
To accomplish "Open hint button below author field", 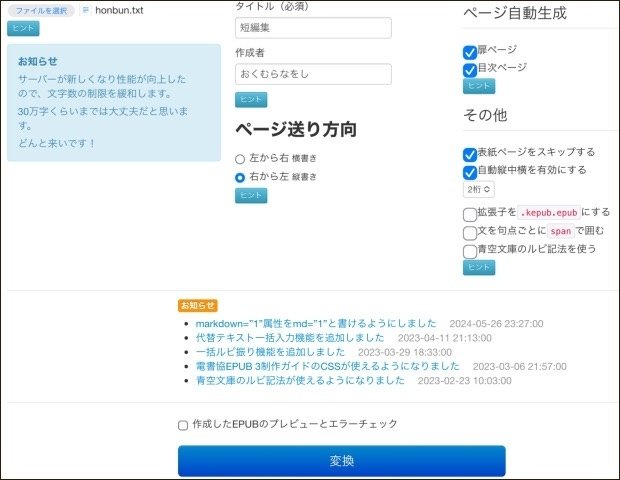I will point(251,100).
